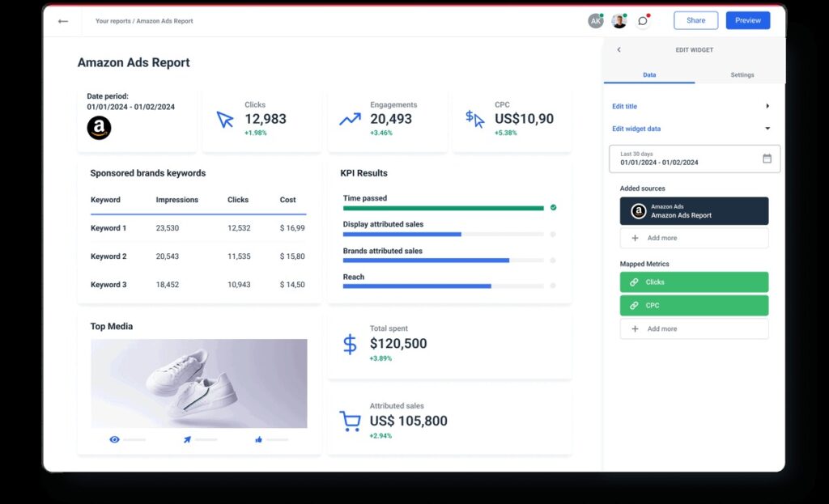Sort by Clicks column header in table
The width and height of the screenshot is (829, 504).
click(238, 200)
